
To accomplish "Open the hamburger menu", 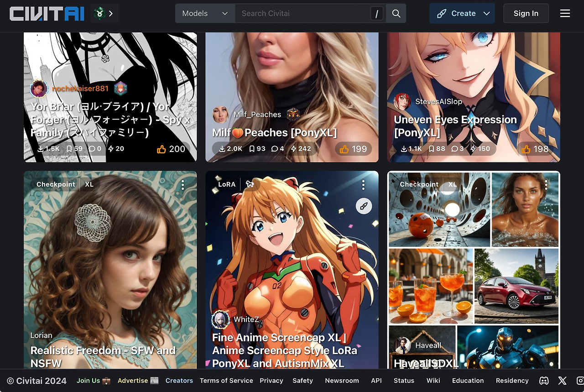I will pos(565,14).
